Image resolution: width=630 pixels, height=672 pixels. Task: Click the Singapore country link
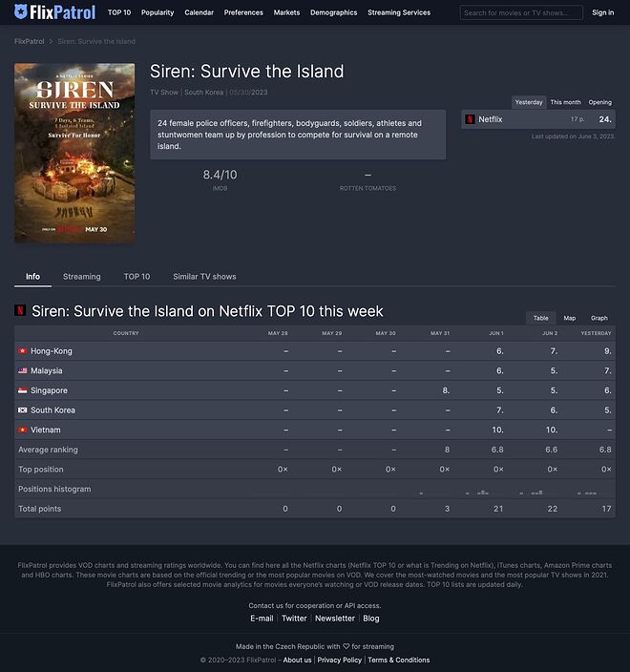(x=49, y=390)
